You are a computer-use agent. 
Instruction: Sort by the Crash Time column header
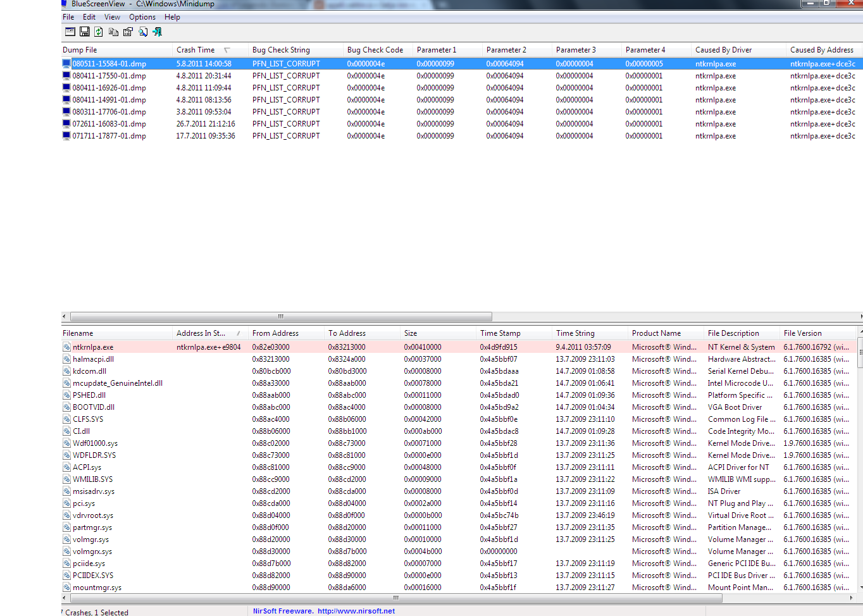(x=196, y=50)
